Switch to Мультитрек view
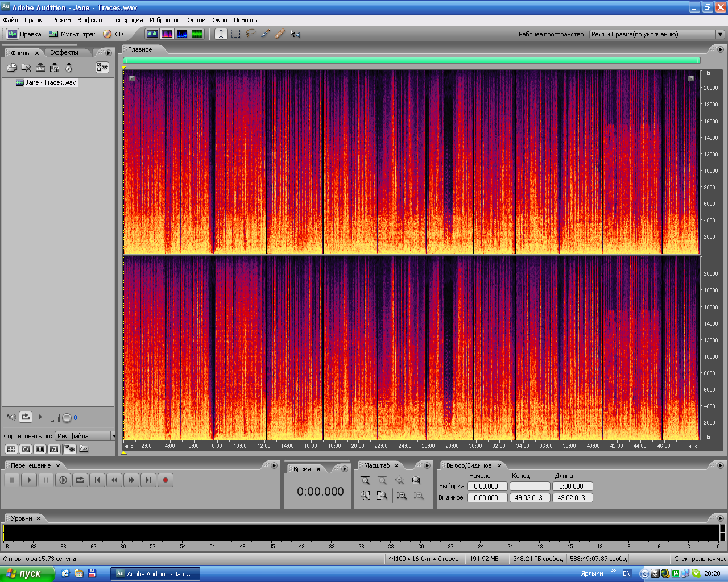Screen dimensions: 728x582 point(72,34)
